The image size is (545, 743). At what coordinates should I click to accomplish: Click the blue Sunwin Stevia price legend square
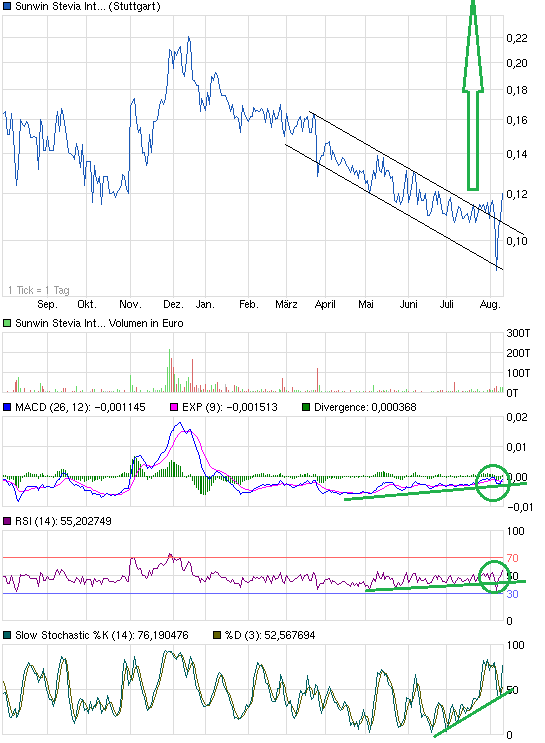click(7, 7)
